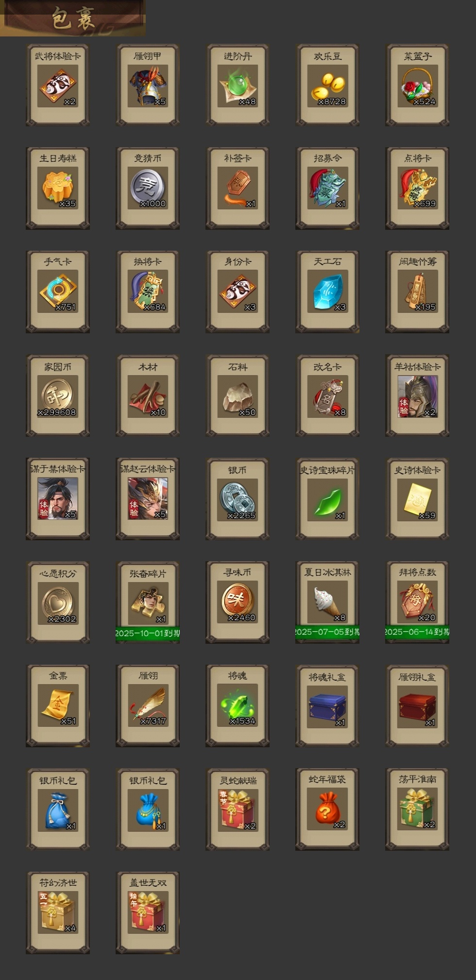Select the 武将体验卡 item icon

tap(58, 86)
